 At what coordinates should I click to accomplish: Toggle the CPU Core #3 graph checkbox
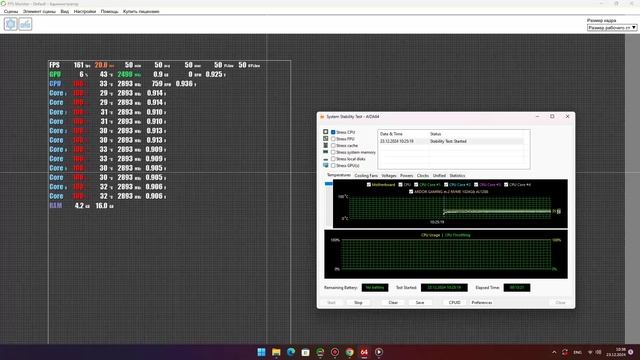pos(476,184)
